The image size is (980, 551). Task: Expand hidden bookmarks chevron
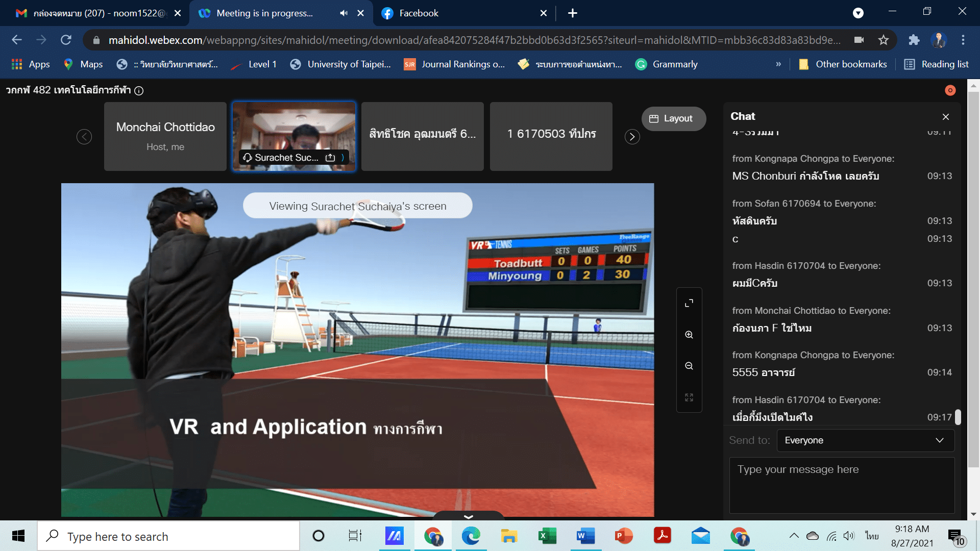(x=778, y=64)
